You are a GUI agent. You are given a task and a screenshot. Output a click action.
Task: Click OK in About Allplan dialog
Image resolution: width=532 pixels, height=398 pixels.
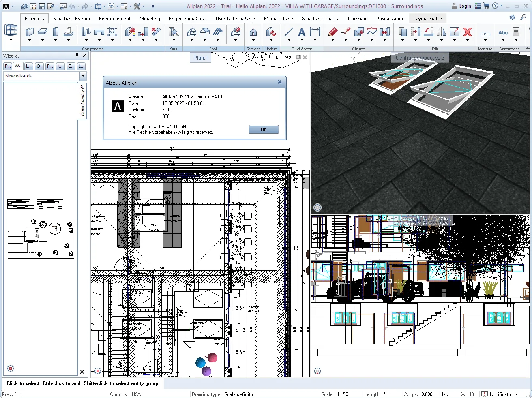(x=264, y=129)
